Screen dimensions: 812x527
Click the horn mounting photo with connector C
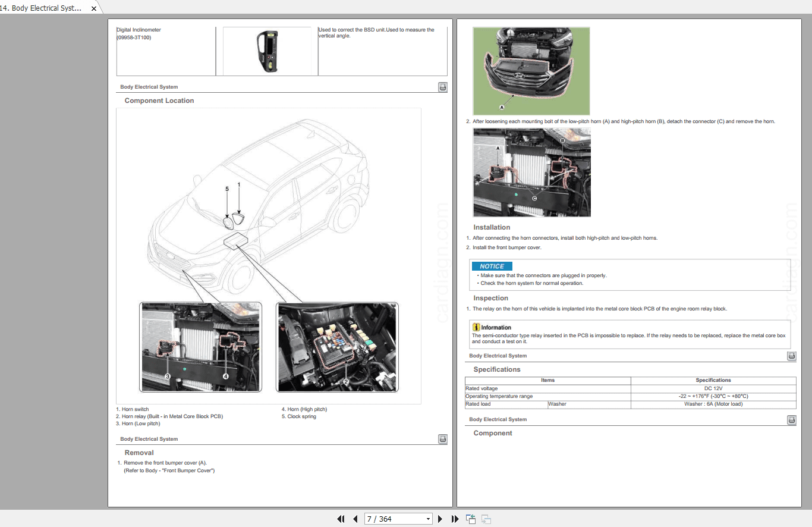[x=531, y=172]
